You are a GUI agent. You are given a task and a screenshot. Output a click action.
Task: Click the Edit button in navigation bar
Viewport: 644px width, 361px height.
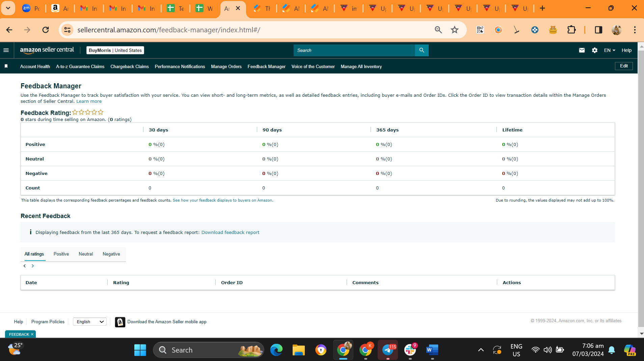coord(624,66)
